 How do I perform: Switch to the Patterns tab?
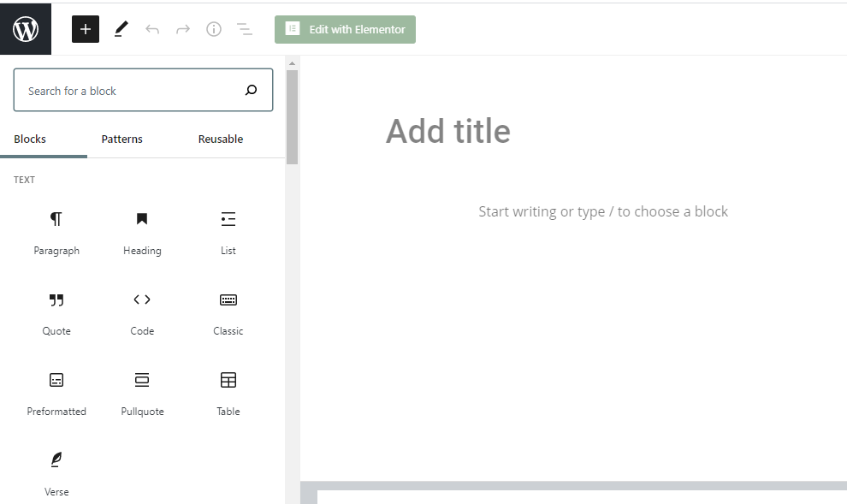click(122, 139)
